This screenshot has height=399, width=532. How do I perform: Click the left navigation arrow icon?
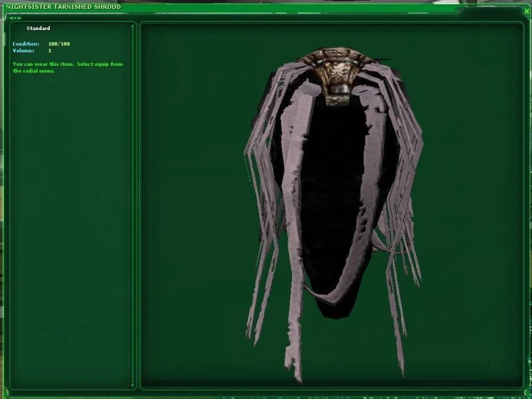(x=11, y=18)
